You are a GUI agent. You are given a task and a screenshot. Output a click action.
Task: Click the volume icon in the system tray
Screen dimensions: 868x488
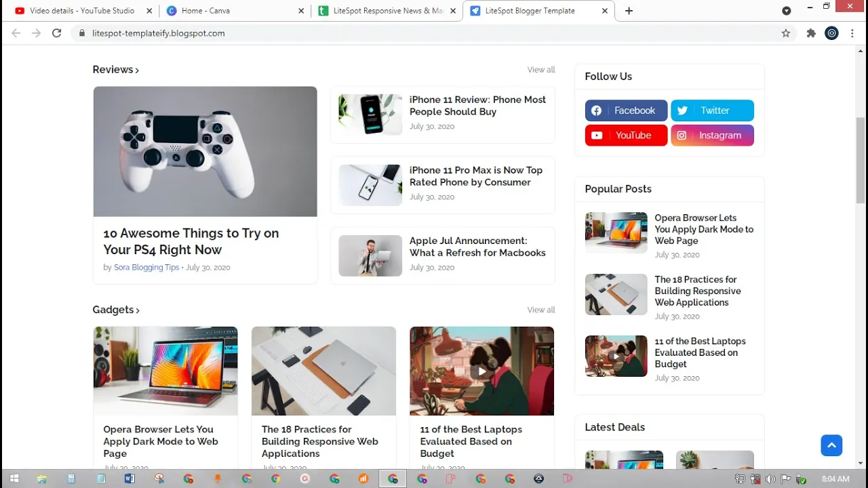pyautogui.click(x=771, y=479)
